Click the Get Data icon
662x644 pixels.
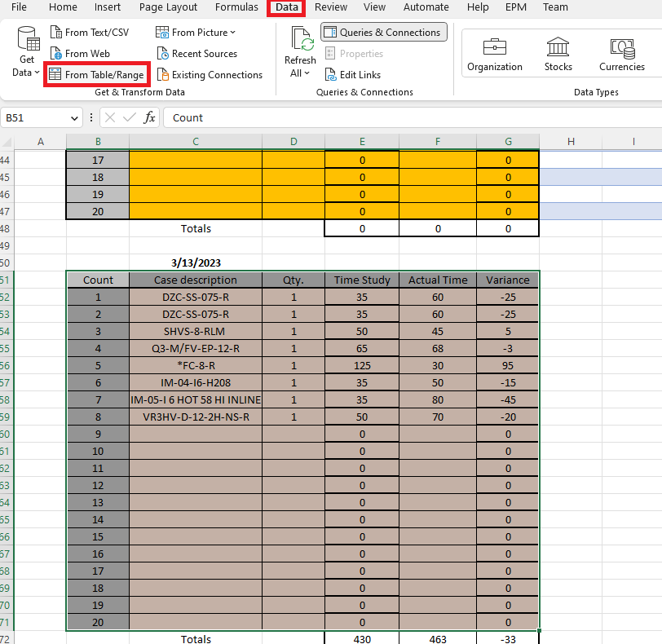(x=29, y=39)
